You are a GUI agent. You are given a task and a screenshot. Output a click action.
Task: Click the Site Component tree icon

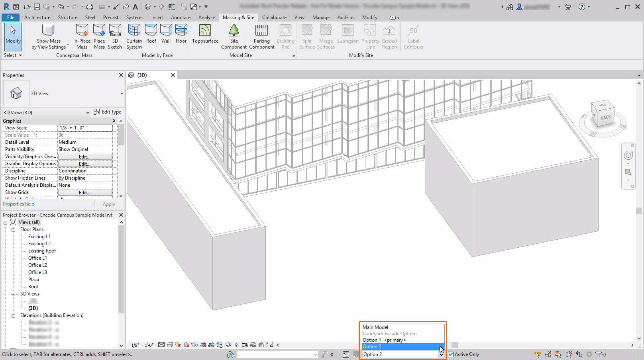click(x=234, y=31)
